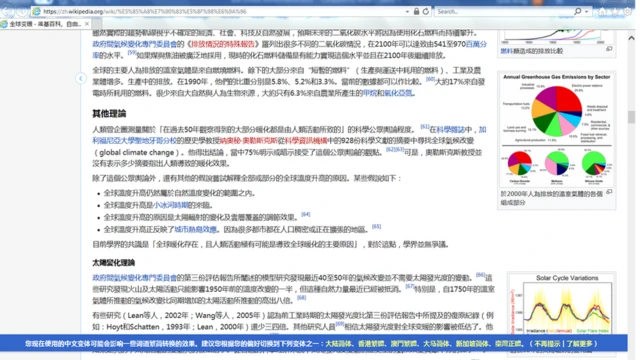This screenshot has height=360, width=640.
Task: Open Favorites with the star icon
Action: (615, 11)
